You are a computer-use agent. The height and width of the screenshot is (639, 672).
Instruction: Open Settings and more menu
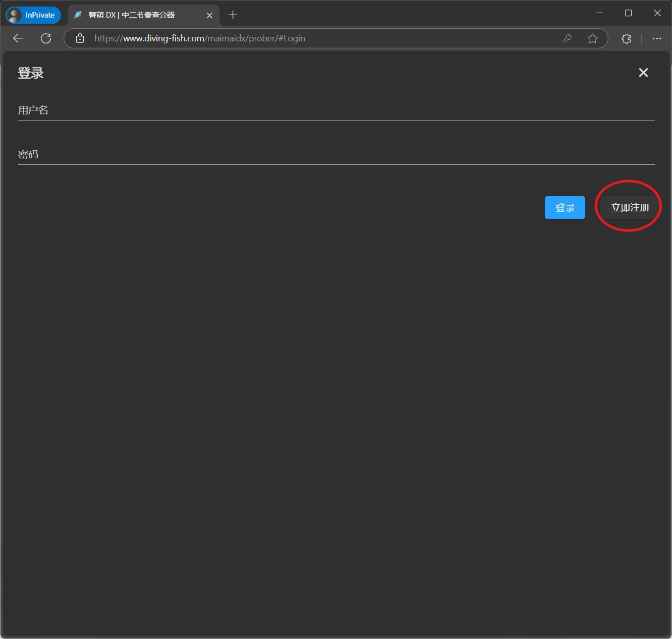(x=656, y=38)
